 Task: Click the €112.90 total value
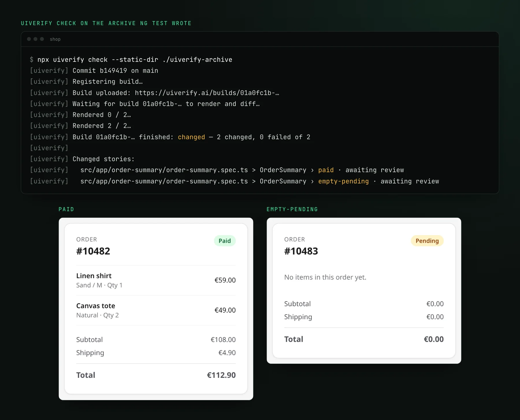(221, 375)
